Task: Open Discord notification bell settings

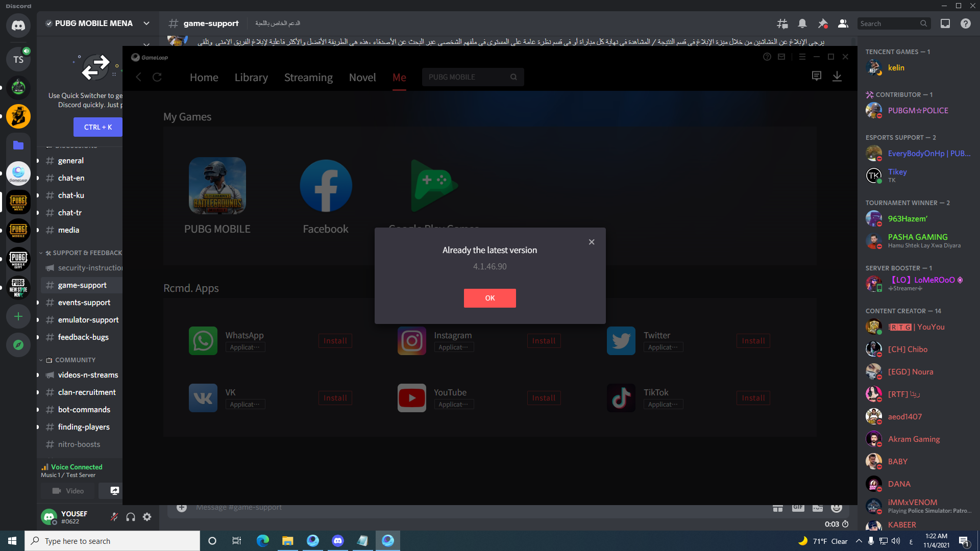Action: click(x=802, y=23)
